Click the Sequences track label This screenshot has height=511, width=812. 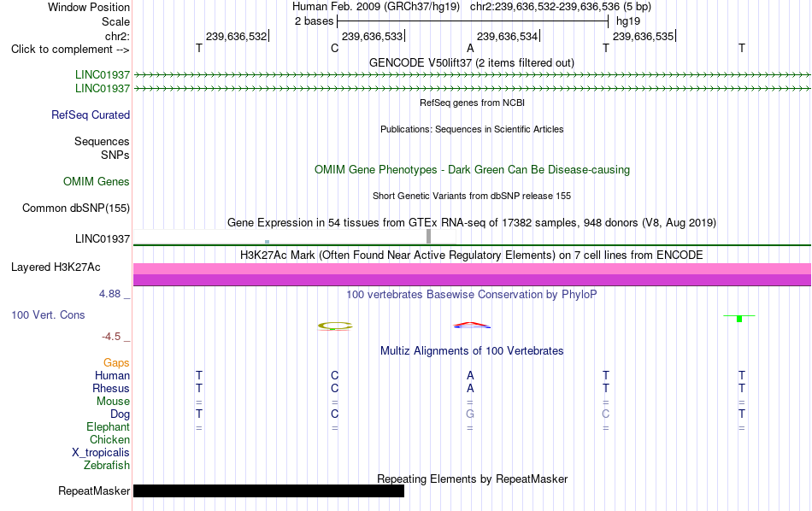(x=102, y=141)
